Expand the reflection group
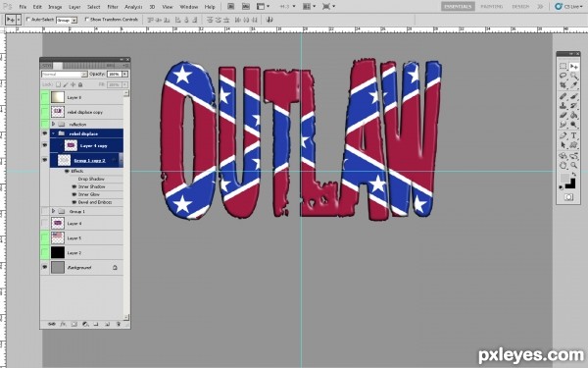The height and width of the screenshot is (368, 588). point(53,124)
